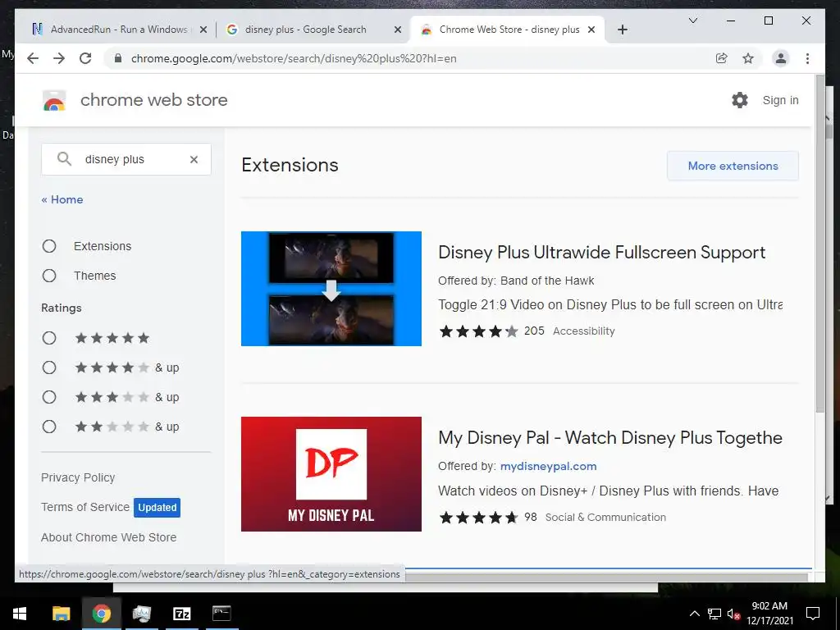Screen dimensions: 840x630
Task: Close the disney plus Google Search tab
Action: tap(398, 30)
